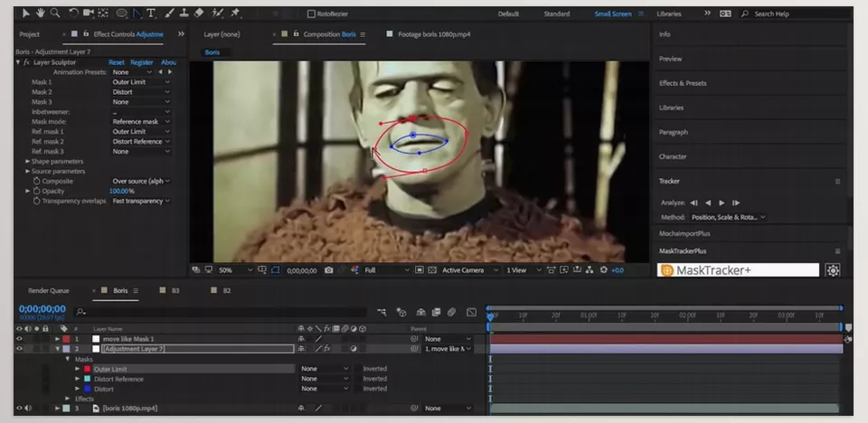Enable the RotoBezier checkbox

click(x=311, y=14)
